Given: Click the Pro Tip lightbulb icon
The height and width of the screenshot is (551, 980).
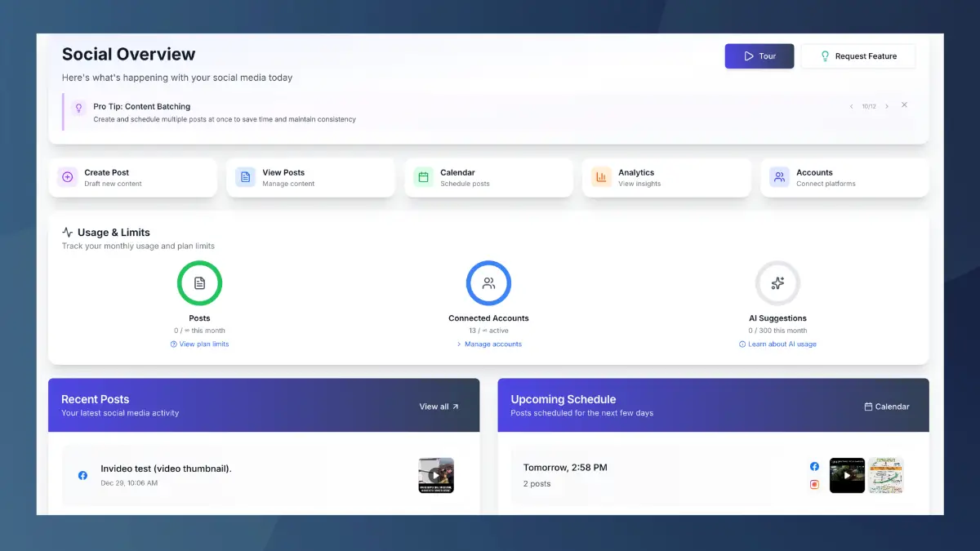Looking at the screenshot, I should click(x=79, y=108).
